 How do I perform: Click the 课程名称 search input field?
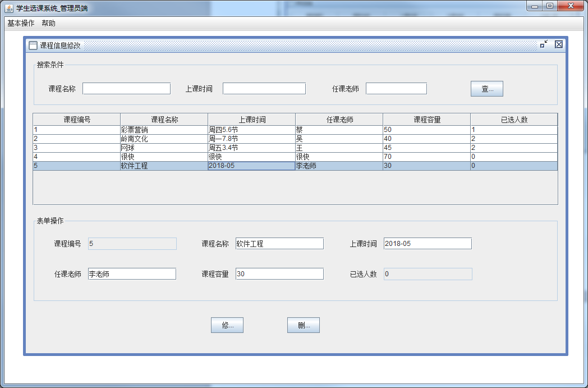coord(126,88)
